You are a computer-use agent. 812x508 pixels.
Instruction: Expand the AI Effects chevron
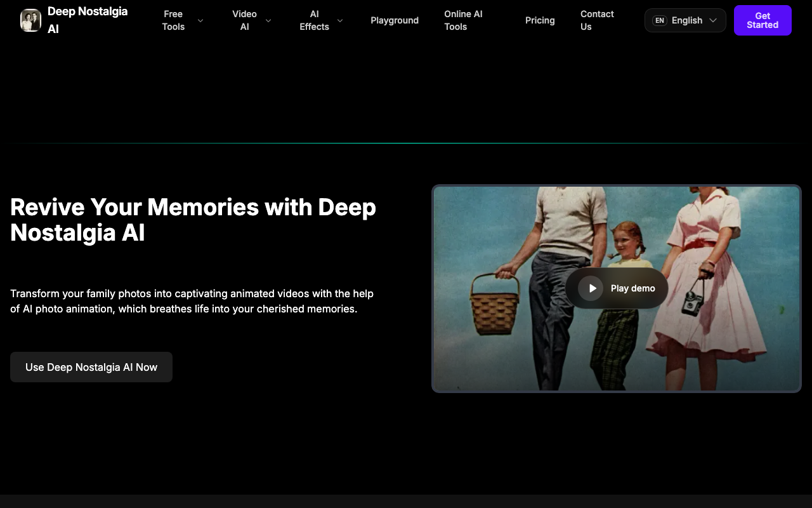pos(340,20)
